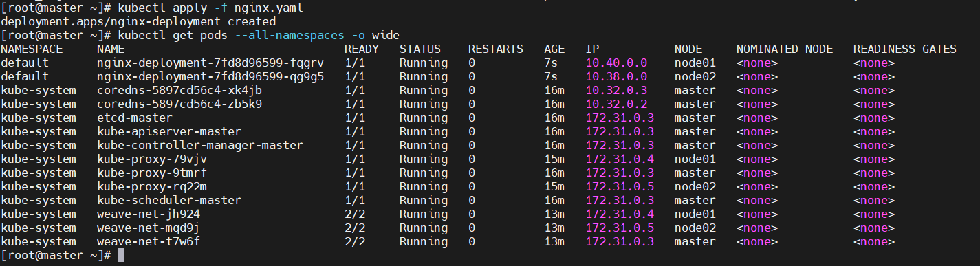Click the NAMESPACE column header
The image size is (980, 266).
(x=32, y=49)
